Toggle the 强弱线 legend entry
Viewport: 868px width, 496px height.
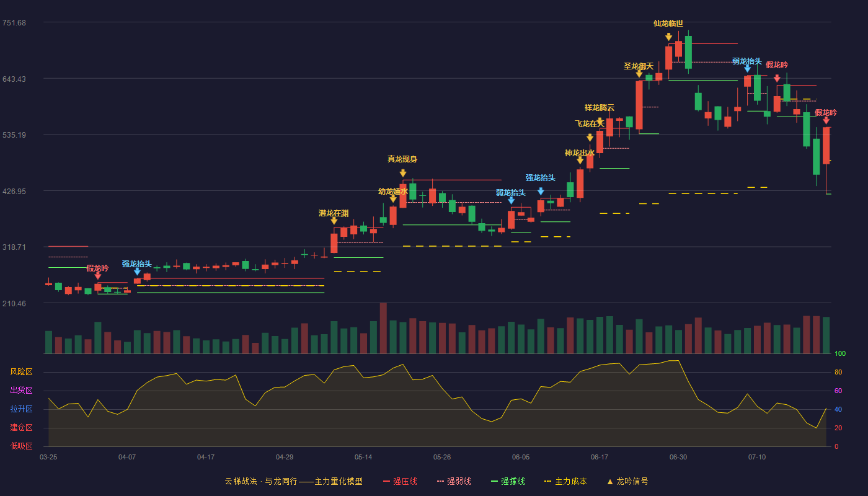point(454,481)
